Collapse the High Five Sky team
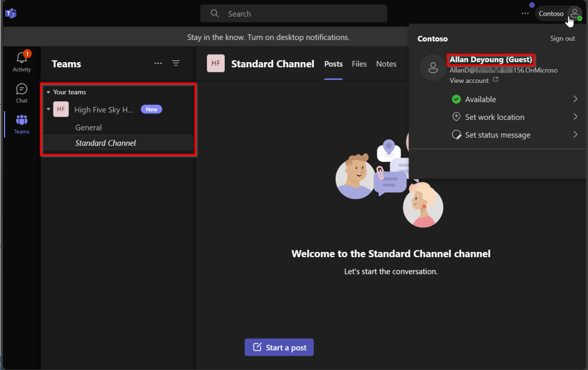The image size is (588, 370). point(48,109)
